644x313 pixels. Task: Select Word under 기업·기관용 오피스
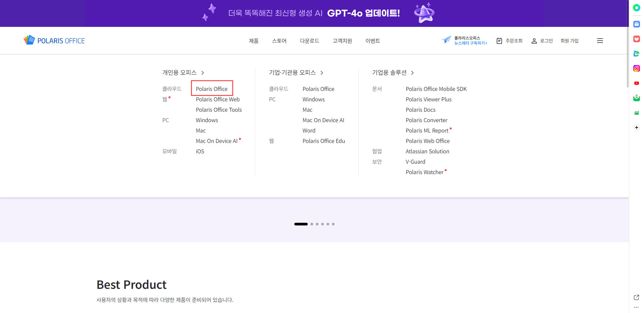pos(309,131)
